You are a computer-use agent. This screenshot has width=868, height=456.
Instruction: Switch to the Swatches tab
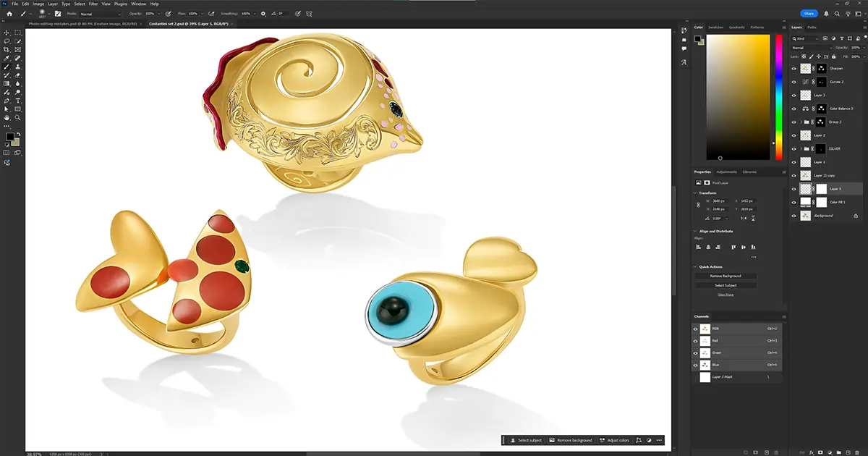click(x=715, y=28)
